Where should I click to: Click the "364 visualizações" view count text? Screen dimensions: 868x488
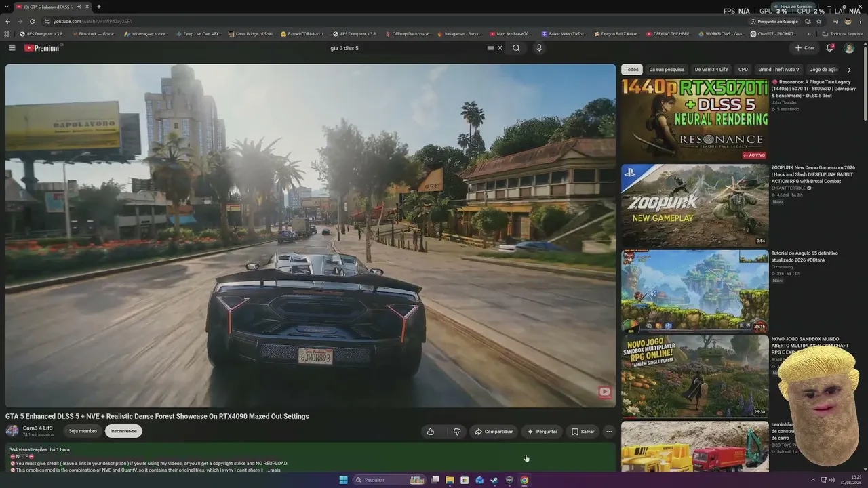click(28, 449)
